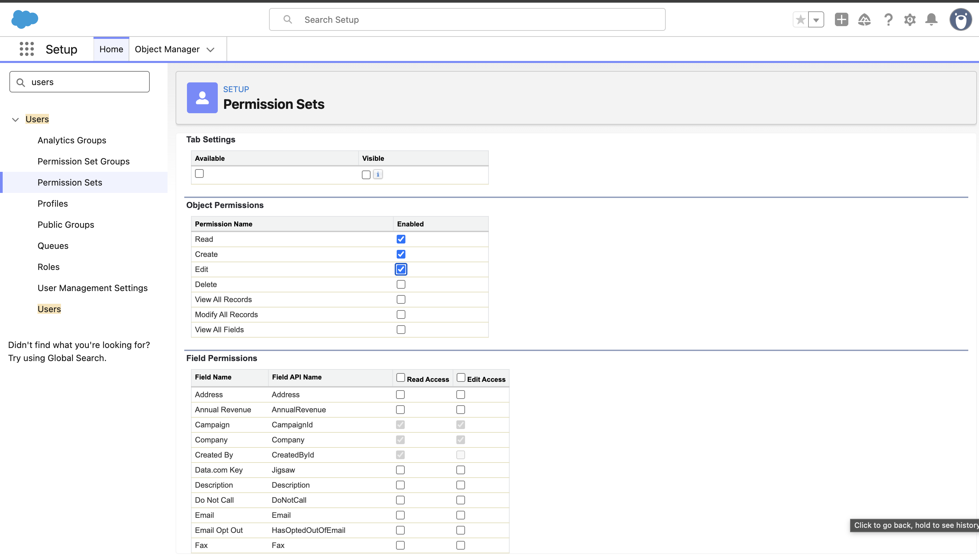Open the Object Manager tab dropdown chevron
Screen dimensions: 979x560
(x=210, y=50)
